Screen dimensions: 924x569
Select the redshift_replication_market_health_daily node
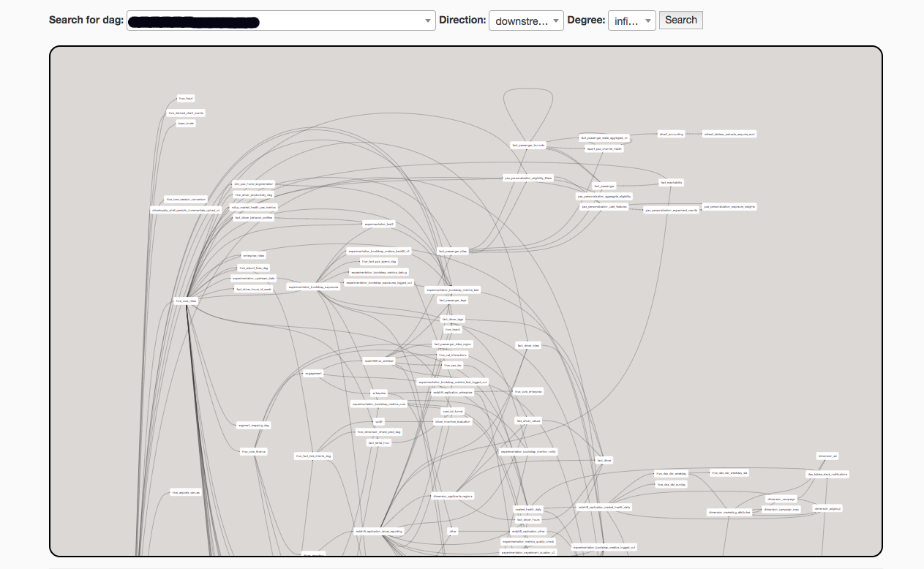point(604,506)
